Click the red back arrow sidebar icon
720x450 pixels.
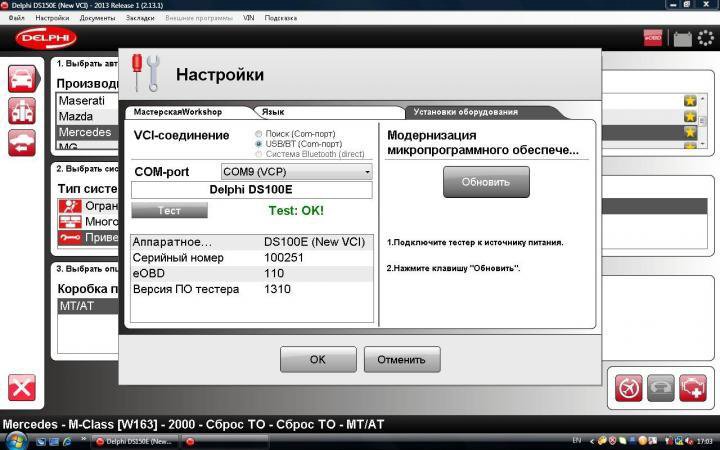tap(22, 143)
